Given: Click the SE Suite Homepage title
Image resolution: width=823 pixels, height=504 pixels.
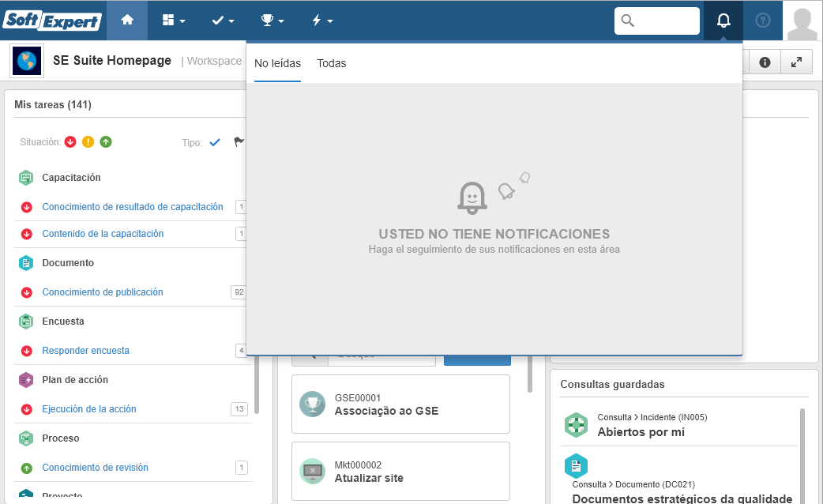Looking at the screenshot, I should click(112, 60).
